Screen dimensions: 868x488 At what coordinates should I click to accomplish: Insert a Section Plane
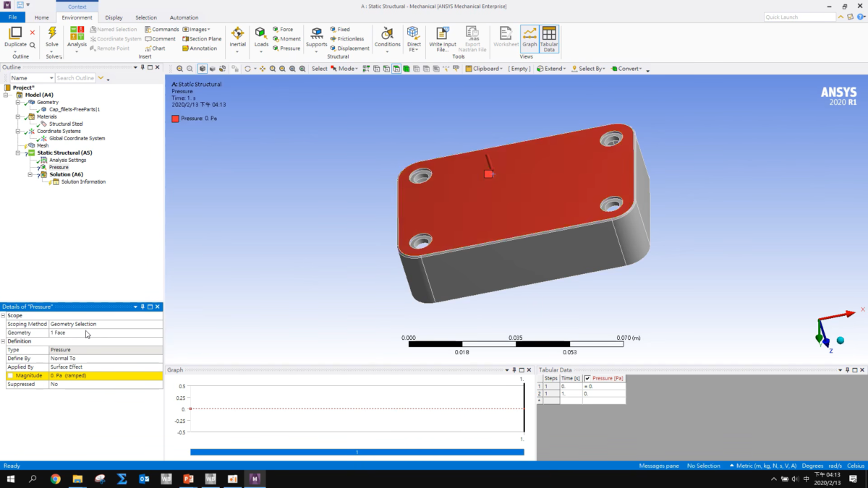point(202,39)
